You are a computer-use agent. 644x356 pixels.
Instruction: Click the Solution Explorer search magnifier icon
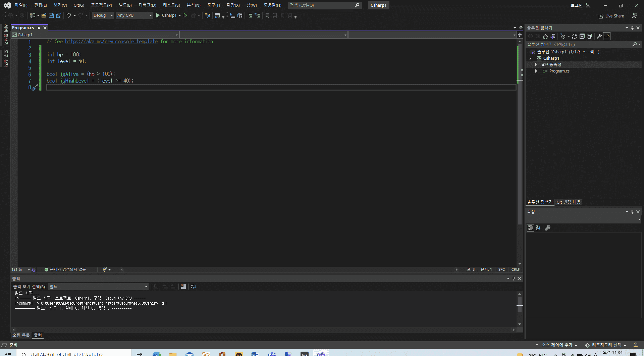coord(634,44)
